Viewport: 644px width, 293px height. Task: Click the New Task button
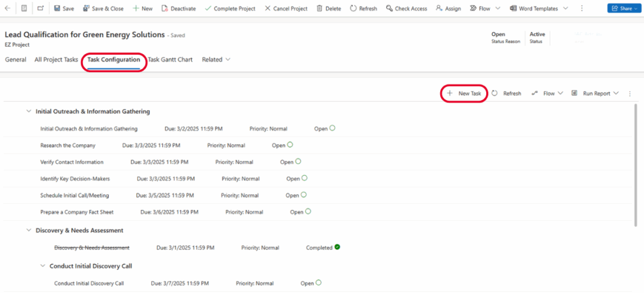(x=464, y=94)
